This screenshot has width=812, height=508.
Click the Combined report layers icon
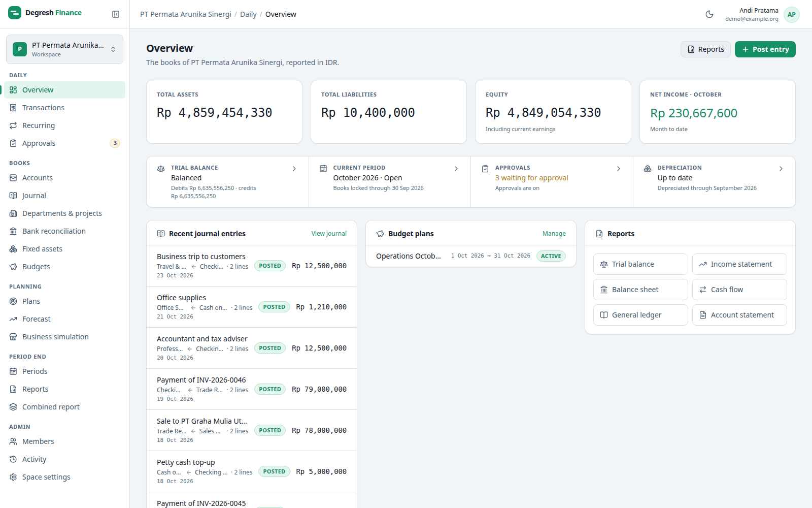tap(13, 407)
